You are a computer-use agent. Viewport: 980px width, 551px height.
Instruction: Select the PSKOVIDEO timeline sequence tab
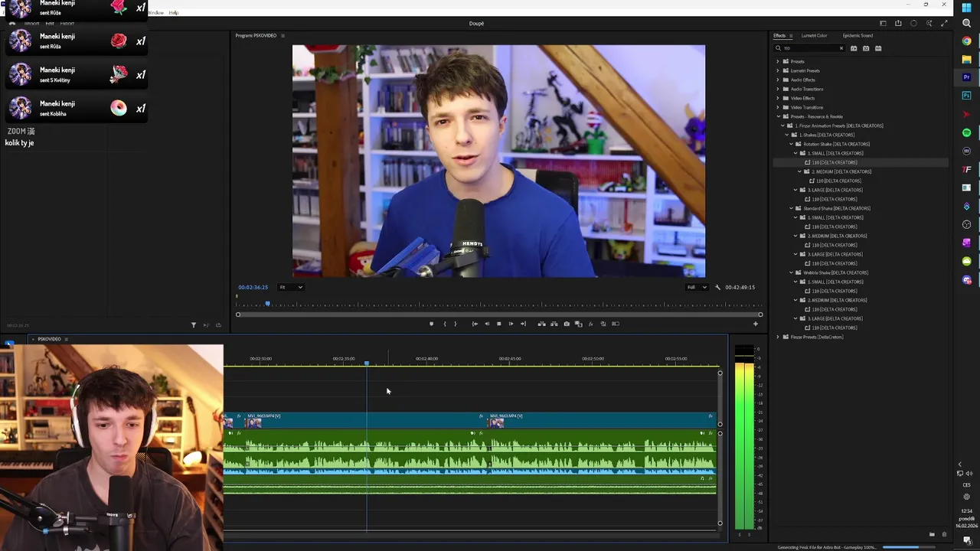[49, 339]
